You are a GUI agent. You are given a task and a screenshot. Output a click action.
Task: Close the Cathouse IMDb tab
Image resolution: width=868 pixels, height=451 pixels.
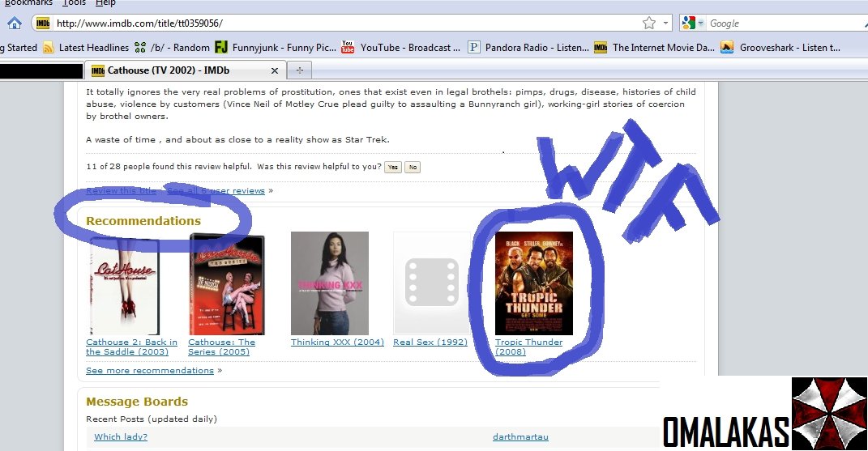[274, 70]
